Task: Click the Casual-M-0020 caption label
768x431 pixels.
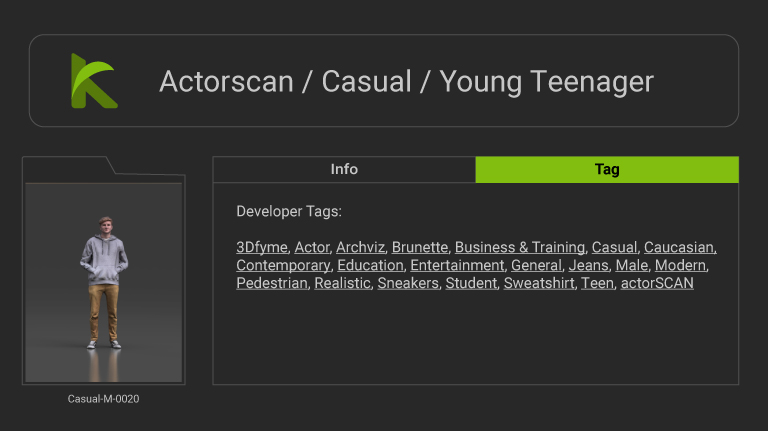Action: 103,399
